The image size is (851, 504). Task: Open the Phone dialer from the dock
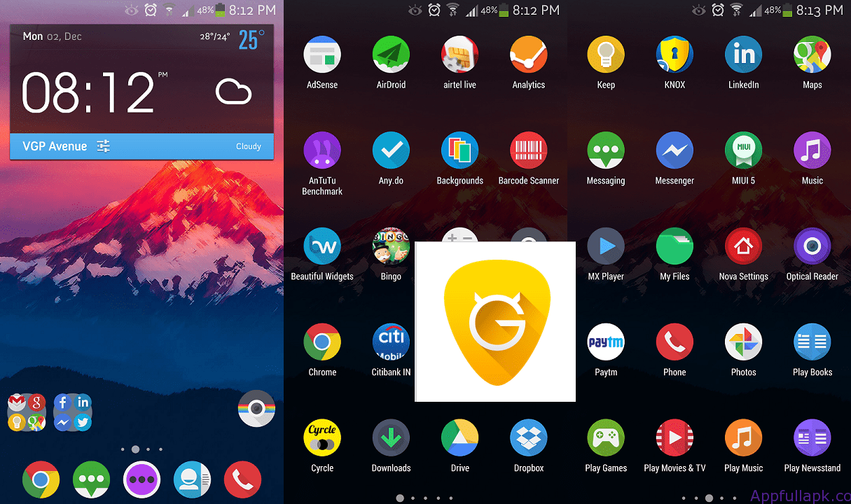[x=242, y=479]
